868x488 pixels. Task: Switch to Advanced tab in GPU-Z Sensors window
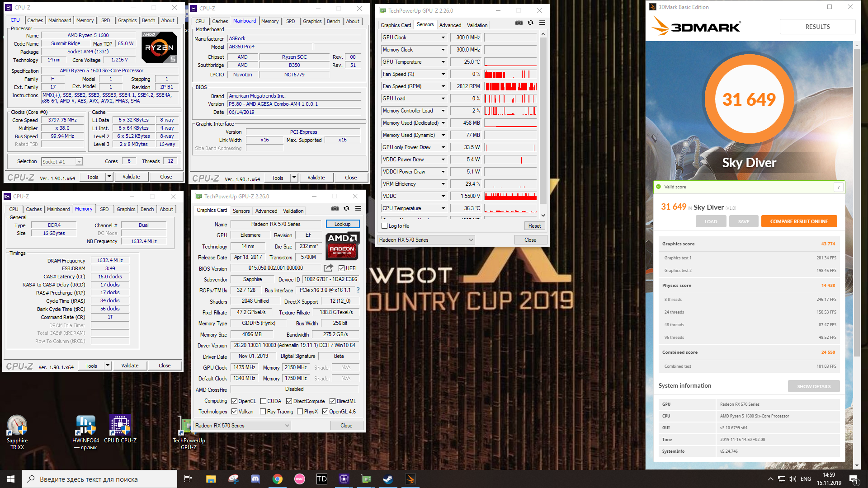(x=450, y=25)
